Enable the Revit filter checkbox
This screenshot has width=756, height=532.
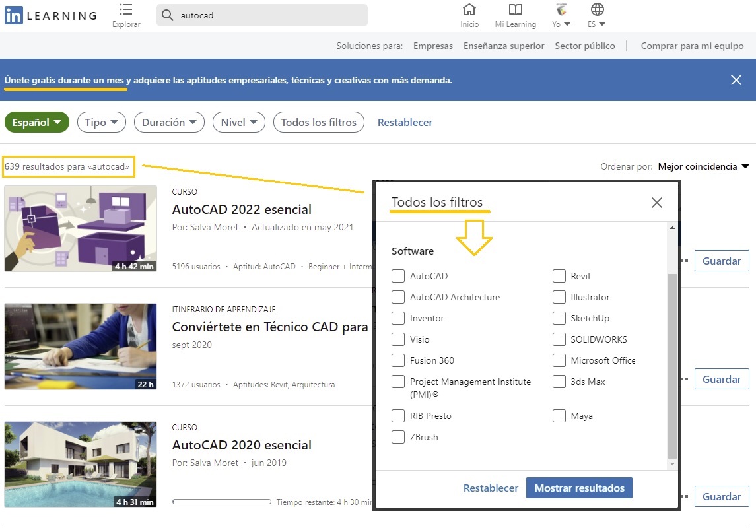click(x=559, y=276)
